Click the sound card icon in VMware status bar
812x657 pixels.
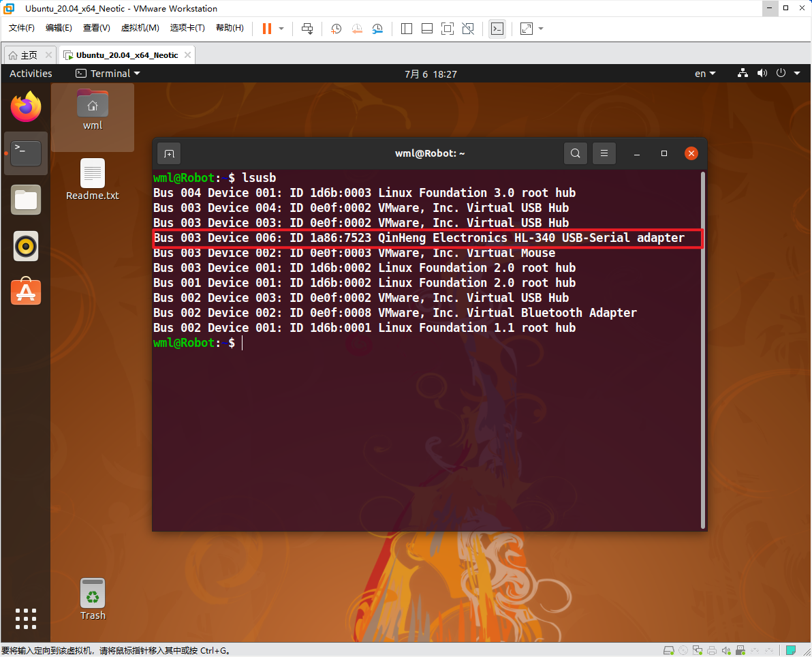point(726,650)
